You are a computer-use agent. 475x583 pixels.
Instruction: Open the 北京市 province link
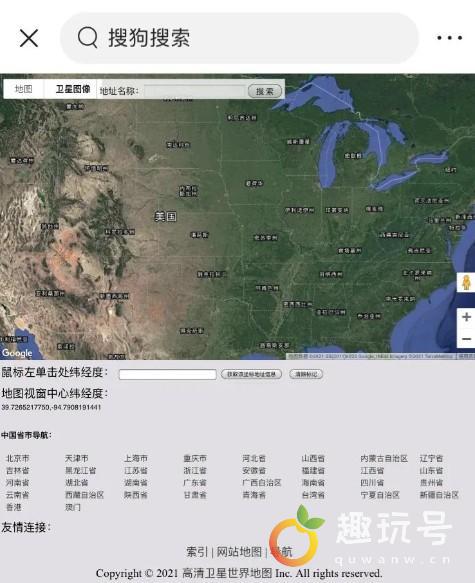tap(17, 458)
